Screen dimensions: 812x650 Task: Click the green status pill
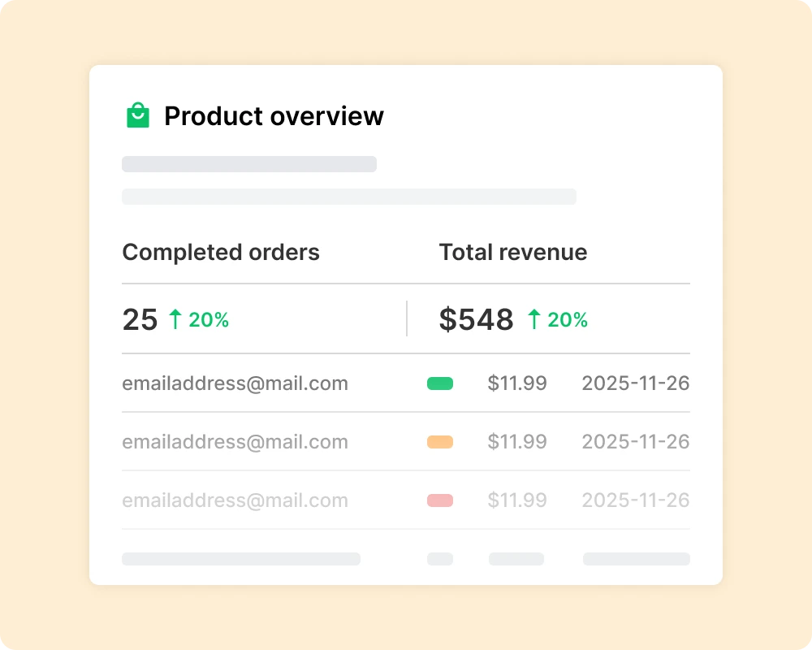coord(440,383)
